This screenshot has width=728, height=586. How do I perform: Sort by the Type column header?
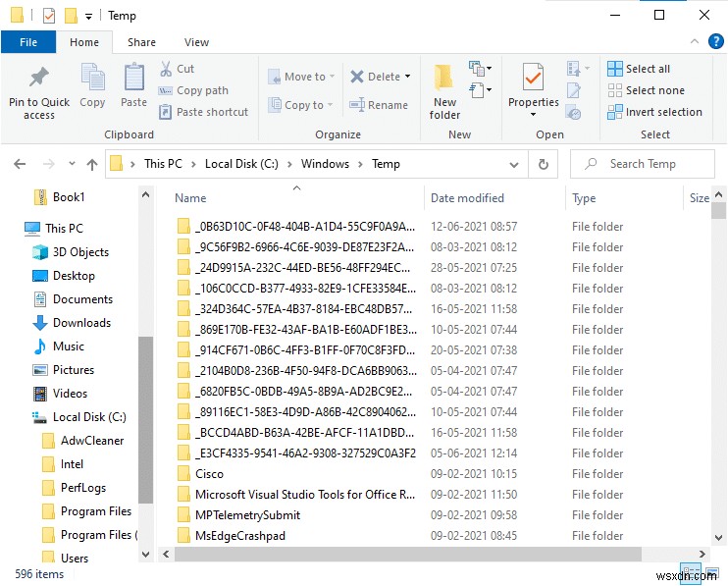pos(584,198)
